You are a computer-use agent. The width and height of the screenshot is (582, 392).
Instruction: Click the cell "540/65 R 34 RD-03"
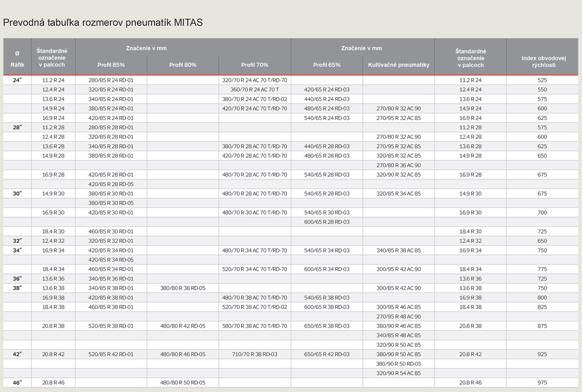[x=326, y=250]
